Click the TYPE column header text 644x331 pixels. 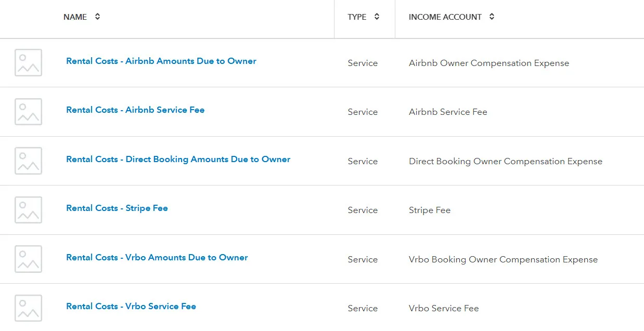pos(357,17)
